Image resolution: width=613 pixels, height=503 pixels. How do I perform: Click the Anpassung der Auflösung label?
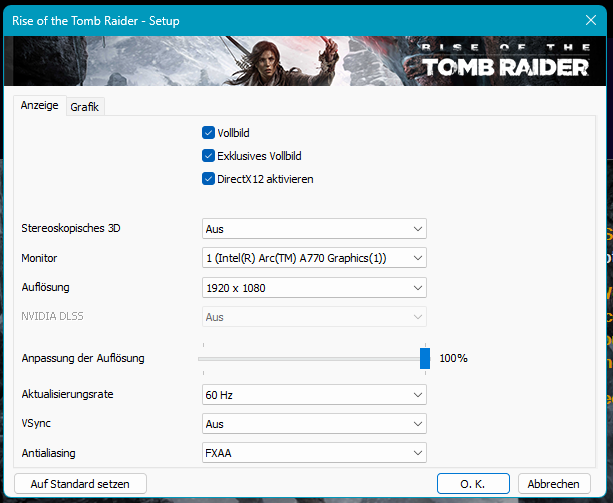83,358
